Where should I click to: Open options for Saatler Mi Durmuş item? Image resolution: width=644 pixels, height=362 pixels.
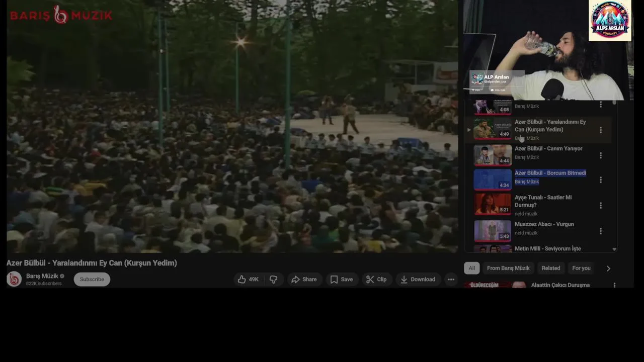click(600, 206)
